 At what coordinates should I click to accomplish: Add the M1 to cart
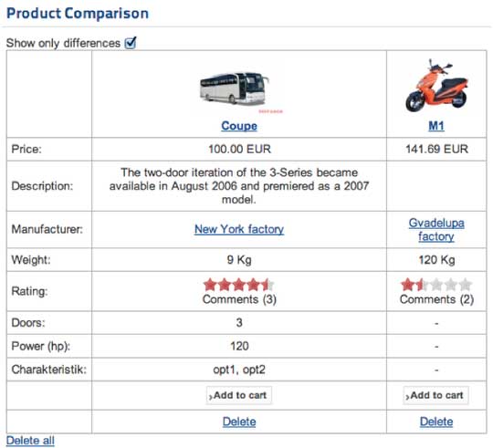[x=436, y=395]
